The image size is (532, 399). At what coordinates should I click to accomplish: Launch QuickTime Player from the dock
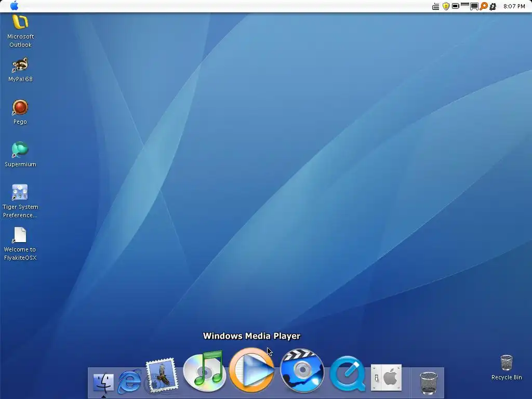click(x=348, y=373)
